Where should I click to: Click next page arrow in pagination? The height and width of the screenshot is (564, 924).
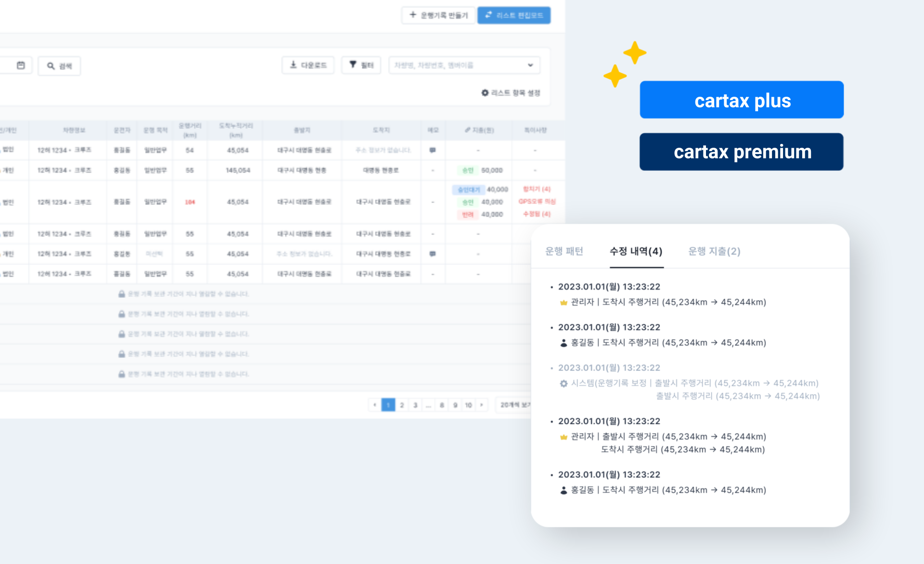[x=481, y=405]
